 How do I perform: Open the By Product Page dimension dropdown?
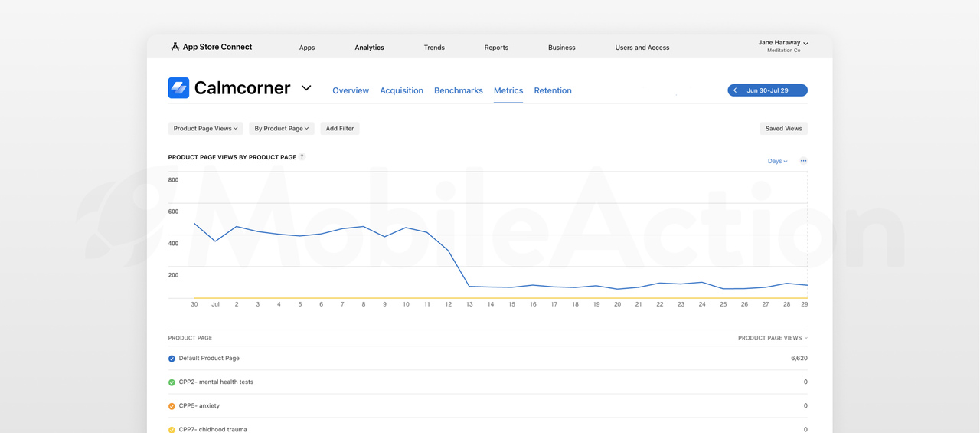(282, 129)
